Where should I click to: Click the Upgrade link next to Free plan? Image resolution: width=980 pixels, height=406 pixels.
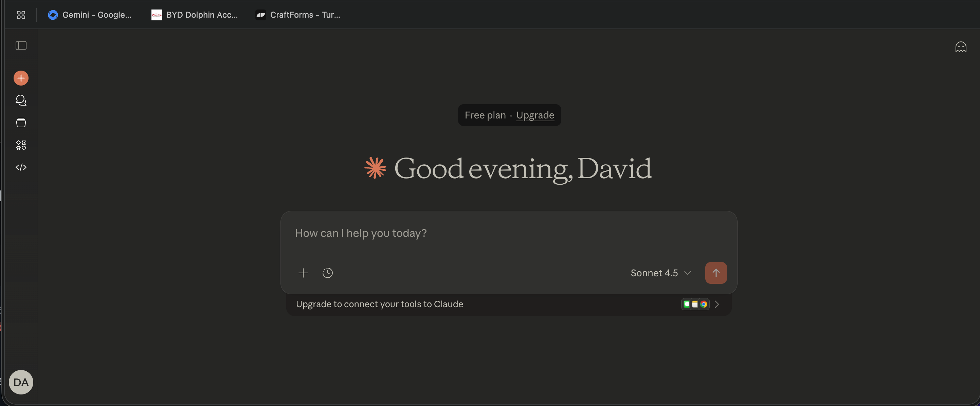[x=535, y=115]
